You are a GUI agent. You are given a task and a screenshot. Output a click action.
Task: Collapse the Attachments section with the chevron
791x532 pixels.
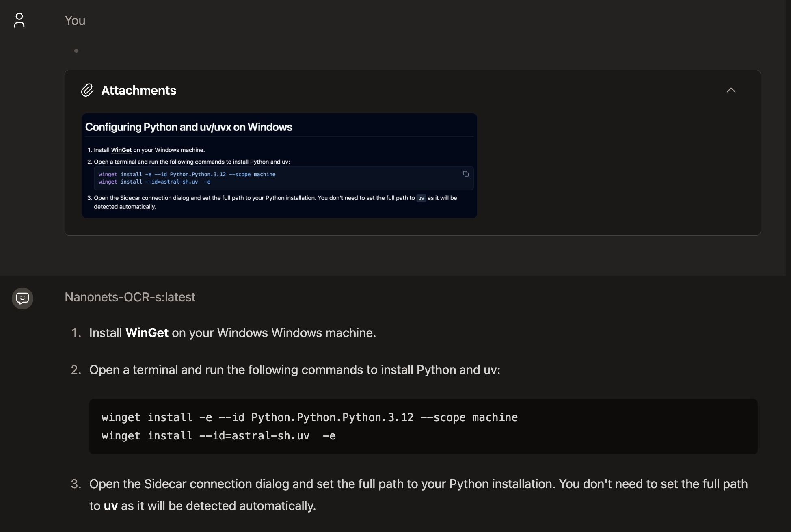coord(731,90)
